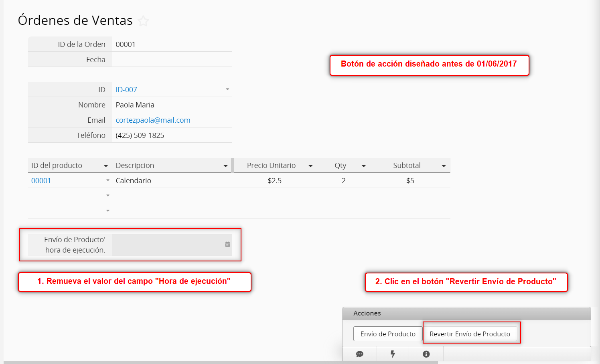Open Qty column header menu
This screenshot has height=364, width=600.
click(x=363, y=166)
